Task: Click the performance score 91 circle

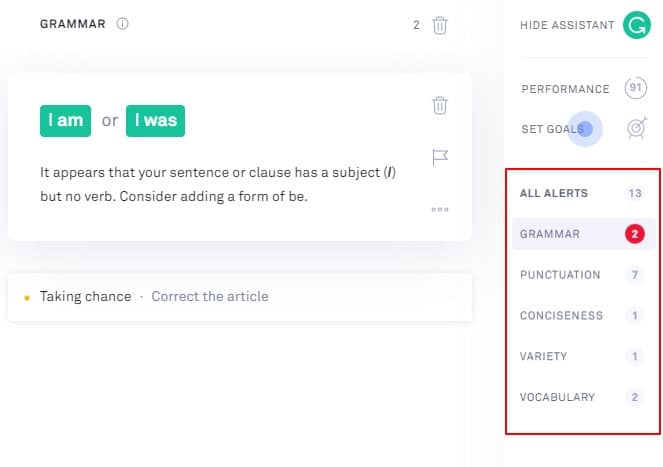Action: tap(636, 88)
